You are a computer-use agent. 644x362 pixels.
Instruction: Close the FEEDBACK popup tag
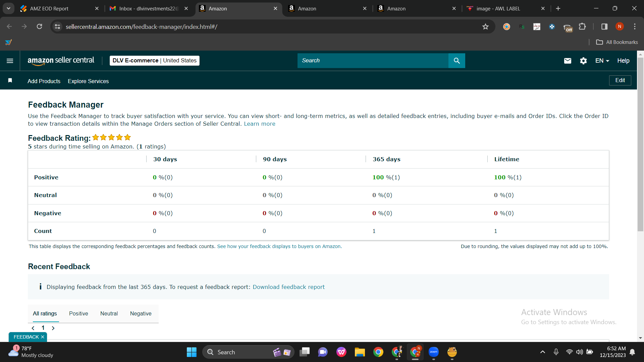43,337
